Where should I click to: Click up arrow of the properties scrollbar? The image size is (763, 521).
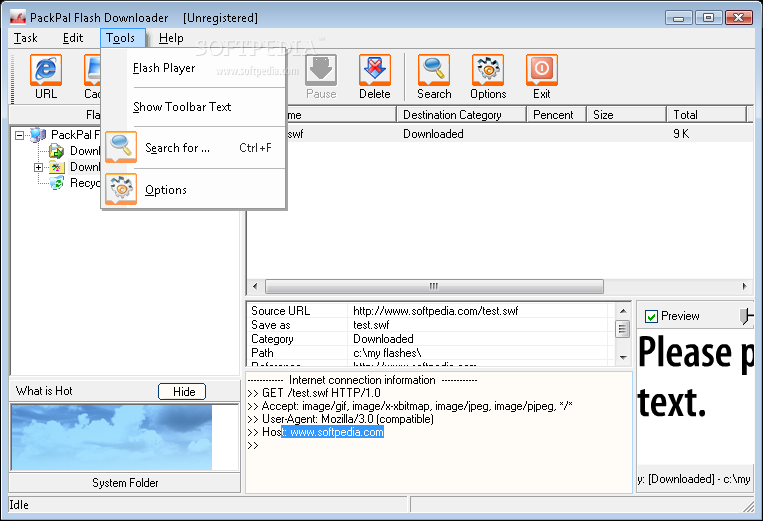point(623,310)
